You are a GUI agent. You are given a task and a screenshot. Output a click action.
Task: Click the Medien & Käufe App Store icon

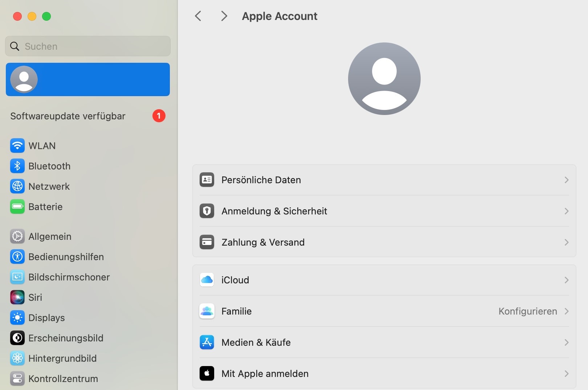tap(207, 342)
